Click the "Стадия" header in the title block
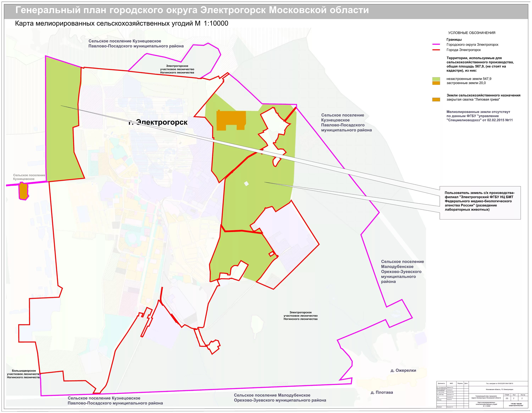This screenshot has width=532, height=413. (x=507, y=395)
